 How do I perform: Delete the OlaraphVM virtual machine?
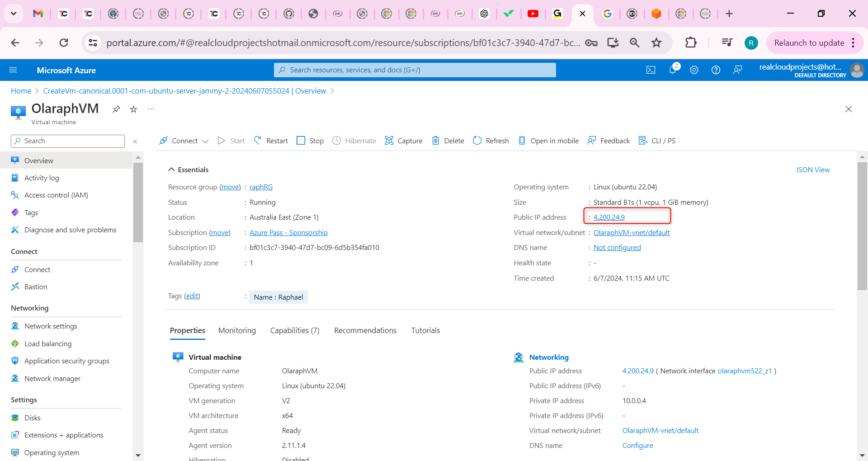tap(448, 141)
